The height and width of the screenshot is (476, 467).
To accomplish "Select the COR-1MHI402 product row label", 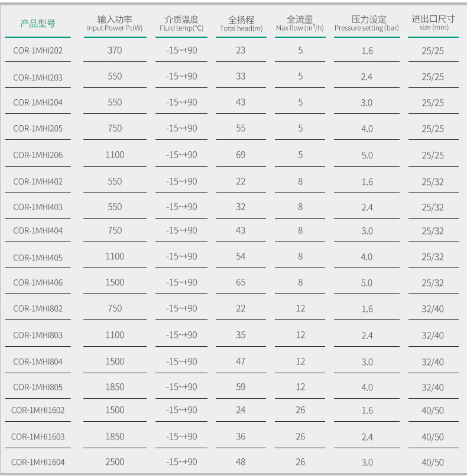I will point(38,182).
